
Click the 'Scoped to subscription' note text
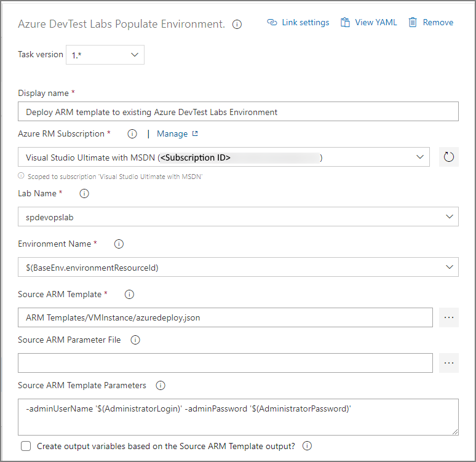click(x=115, y=177)
